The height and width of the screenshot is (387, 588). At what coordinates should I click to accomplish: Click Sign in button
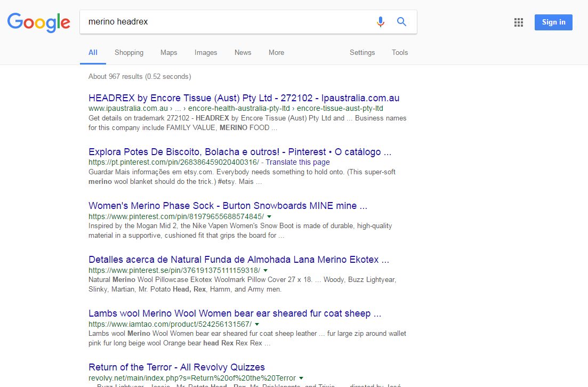click(x=553, y=22)
